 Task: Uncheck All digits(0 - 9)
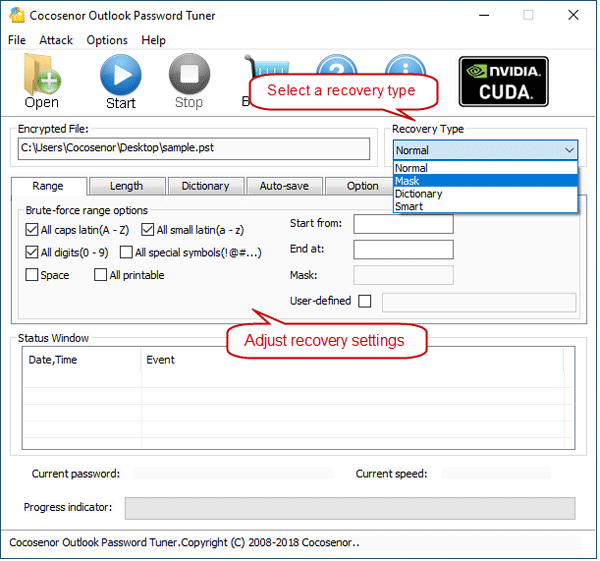(32, 253)
